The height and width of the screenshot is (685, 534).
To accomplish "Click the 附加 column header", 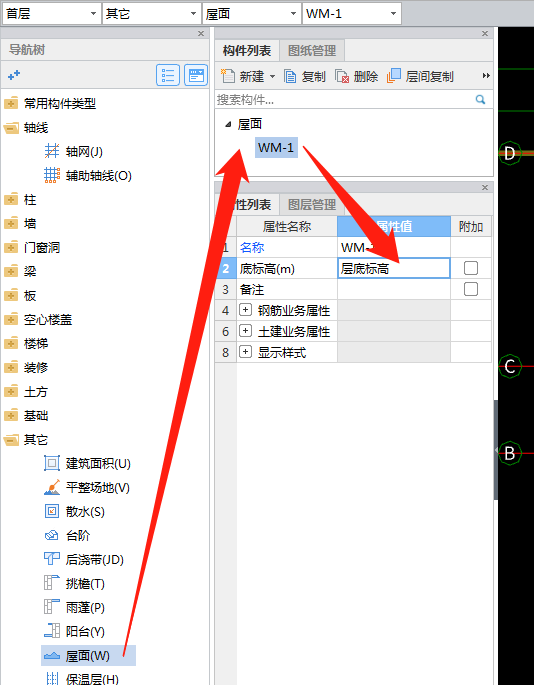I will click(x=471, y=226).
